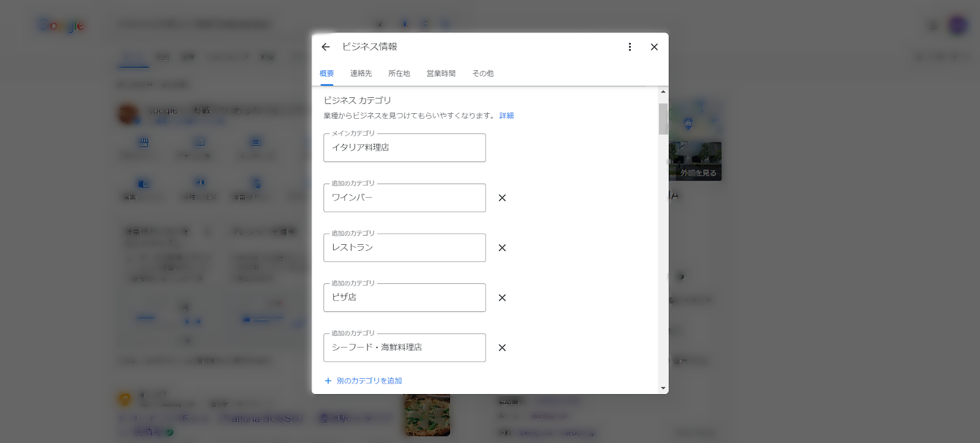Remove the ピザ店 category
This screenshot has height=443, width=980.
pyautogui.click(x=502, y=298)
